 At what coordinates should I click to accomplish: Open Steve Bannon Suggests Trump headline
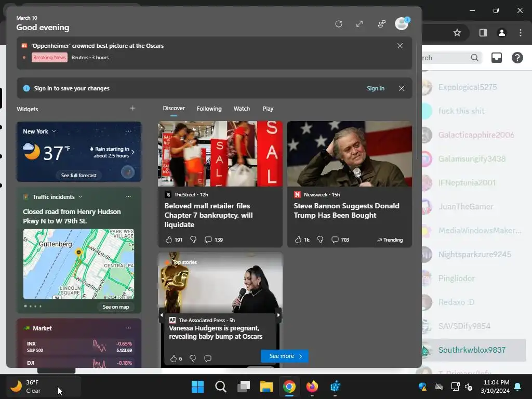(x=347, y=210)
